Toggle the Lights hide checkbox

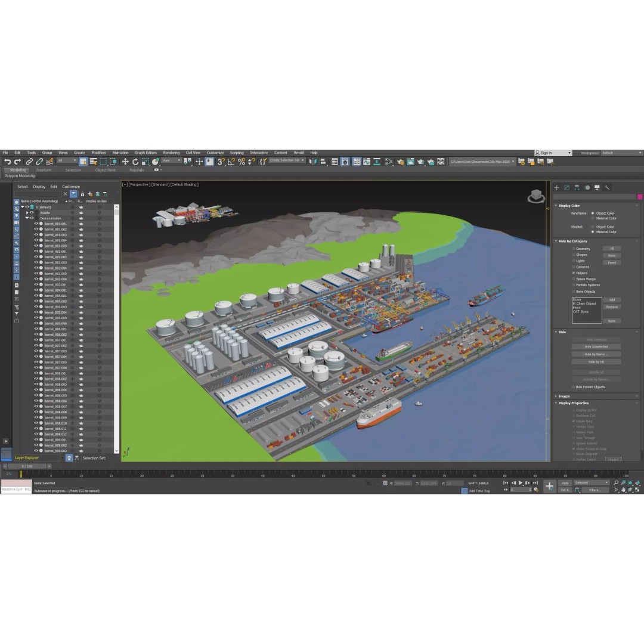(x=574, y=261)
